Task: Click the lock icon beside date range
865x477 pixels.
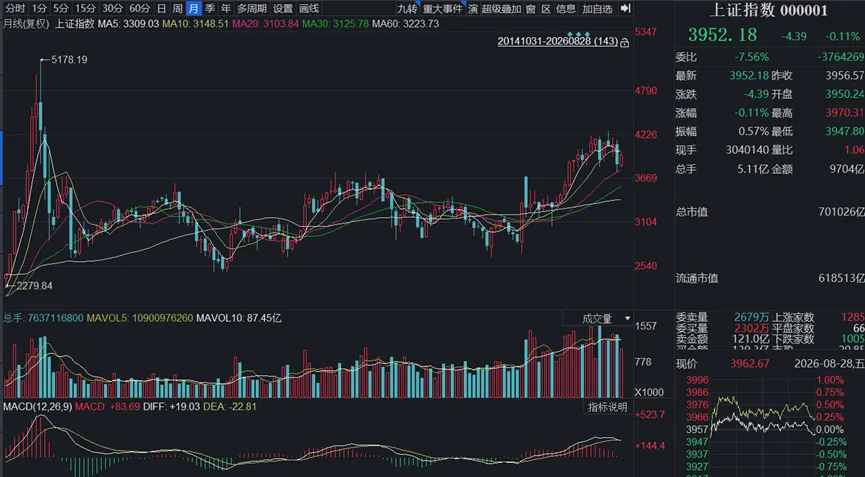Action: 624,42
